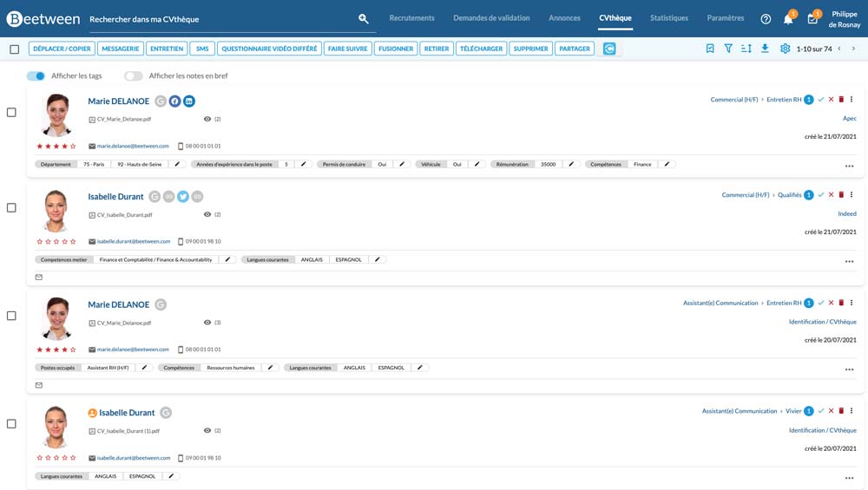This screenshot has width=868, height=490.
Task: Select checkbox for first Isabelle Durant card
Action: tap(11, 207)
